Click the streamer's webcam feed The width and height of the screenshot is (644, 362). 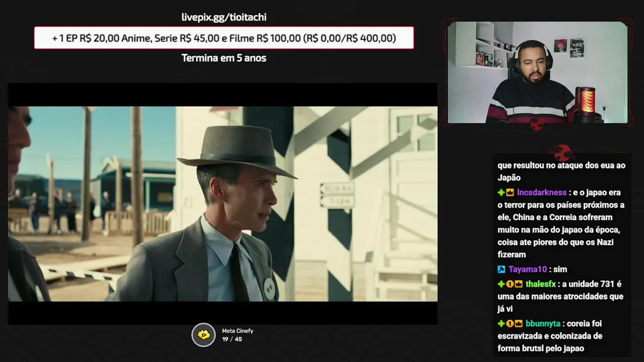click(x=537, y=72)
